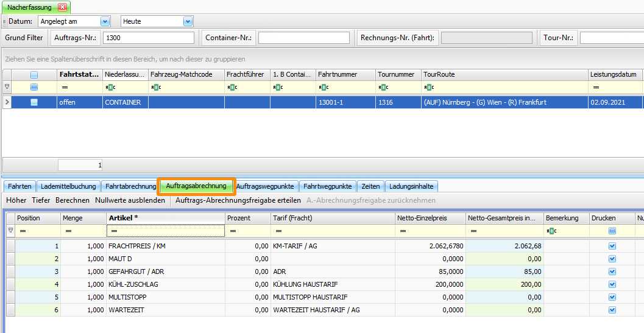
Task: Expand the Heute dropdown
Action: tap(188, 21)
